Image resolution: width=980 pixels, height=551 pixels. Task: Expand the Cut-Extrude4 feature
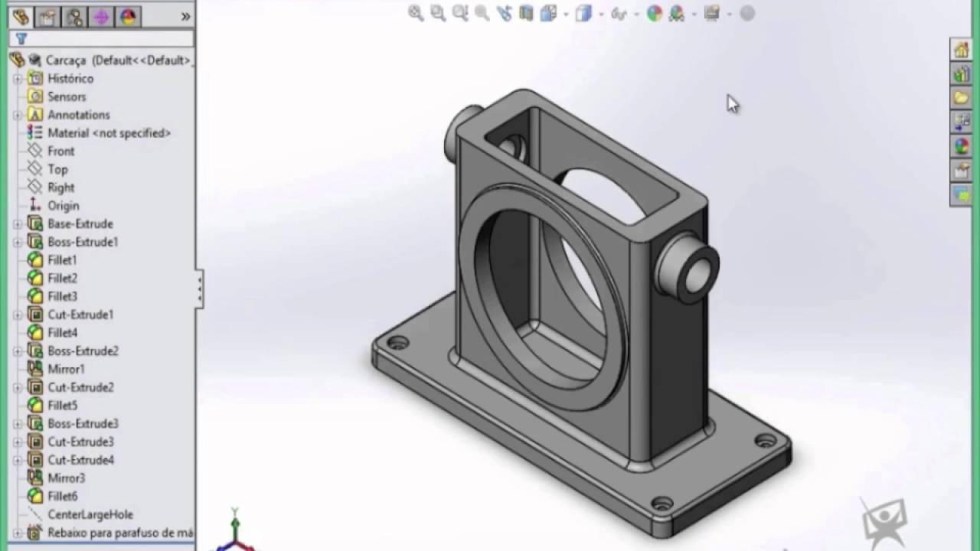coord(18,460)
